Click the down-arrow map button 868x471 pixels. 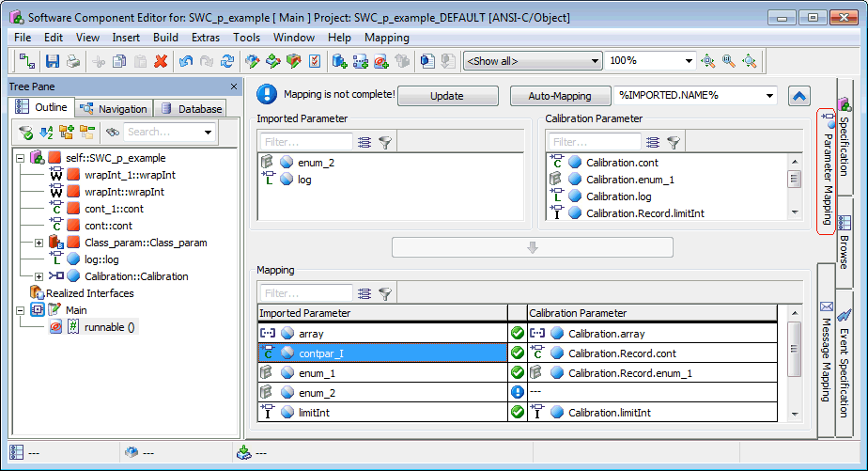pyautogui.click(x=533, y=247)
